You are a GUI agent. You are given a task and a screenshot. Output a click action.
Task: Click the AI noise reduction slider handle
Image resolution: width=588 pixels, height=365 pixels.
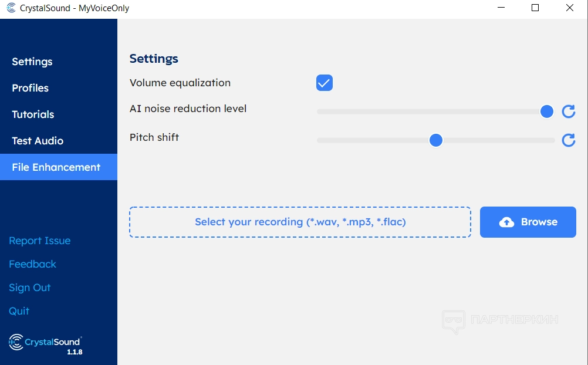547,111
